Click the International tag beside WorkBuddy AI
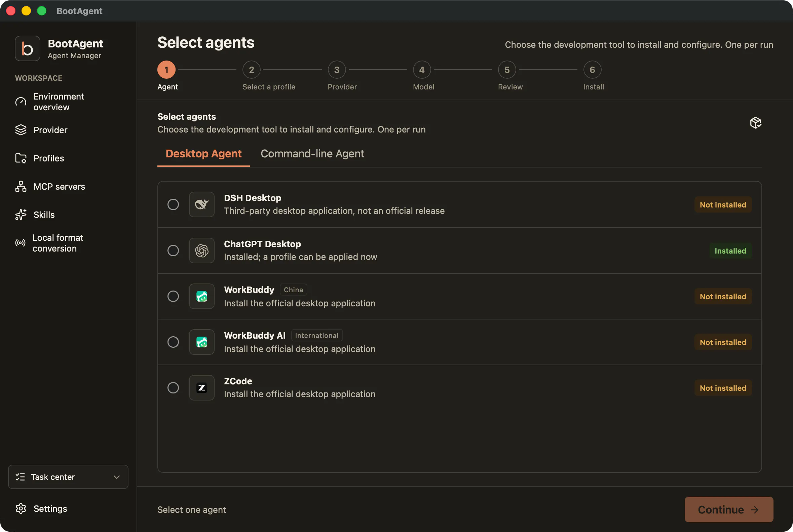 tap(316, 336)
